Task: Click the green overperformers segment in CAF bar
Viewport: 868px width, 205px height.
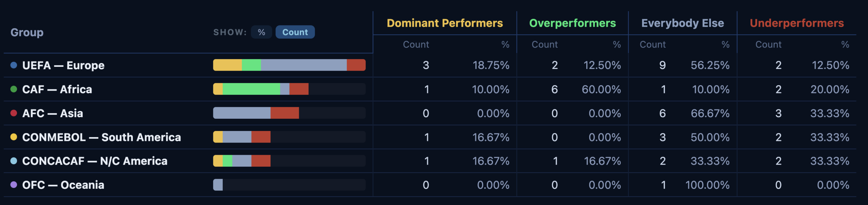Action: pos(251,89)
